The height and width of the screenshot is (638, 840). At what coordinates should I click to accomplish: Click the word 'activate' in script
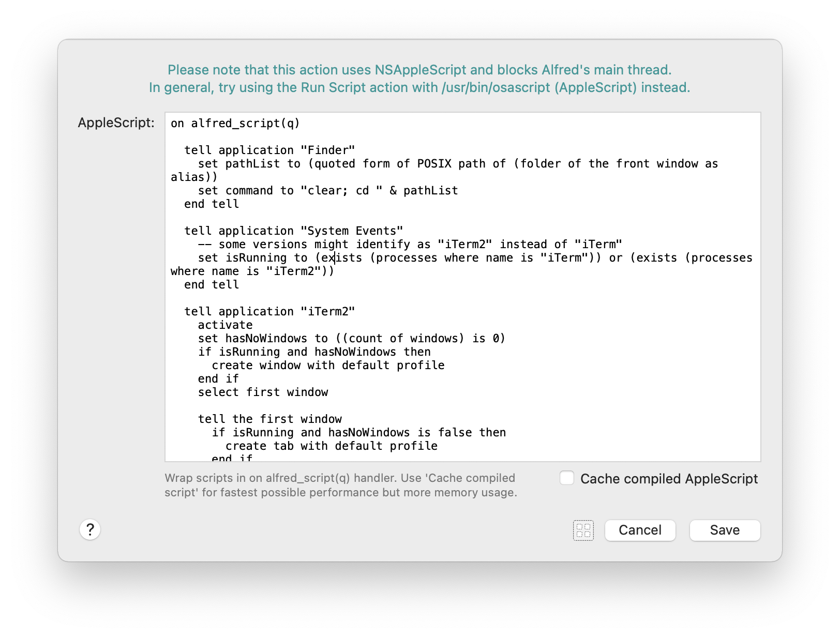pyautogui.click(x=225, y=325)
